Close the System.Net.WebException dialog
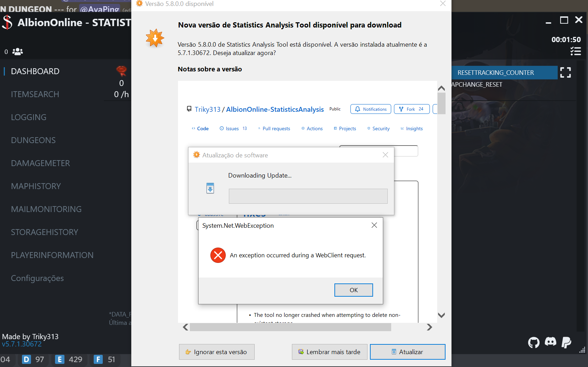Screen dimensions: 588x367 (374, 225)
